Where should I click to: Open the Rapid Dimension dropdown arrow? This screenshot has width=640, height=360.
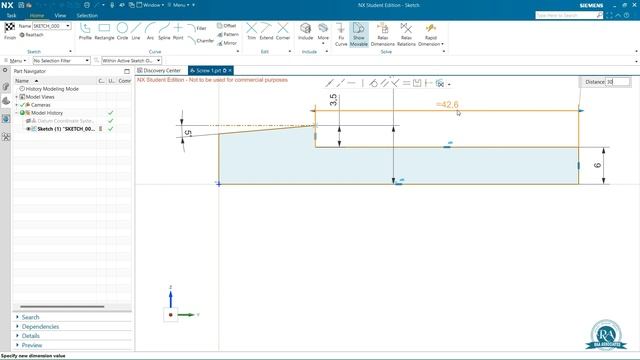tap(442, 44)
